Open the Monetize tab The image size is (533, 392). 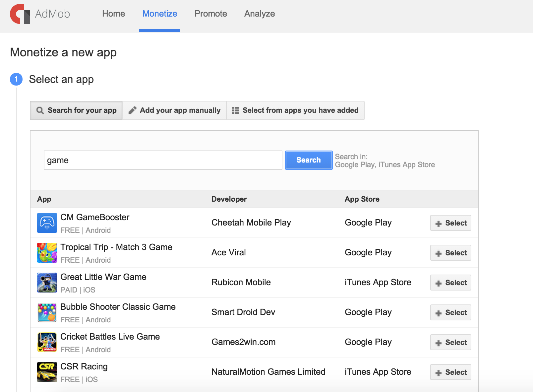[159, 14]
